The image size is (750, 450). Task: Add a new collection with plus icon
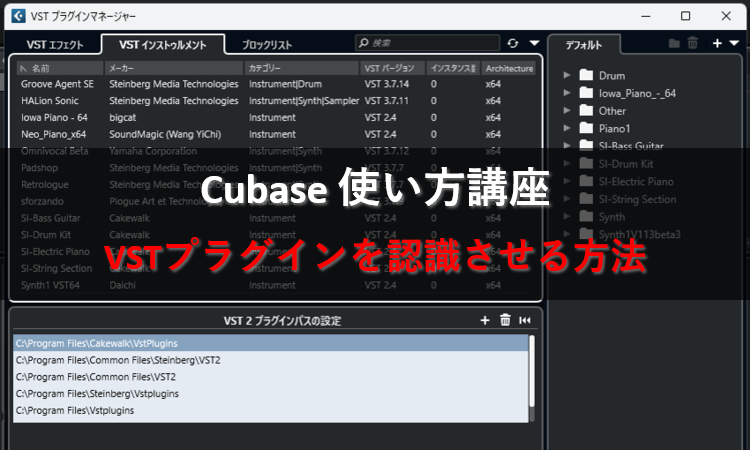click(x=717, y=44)
